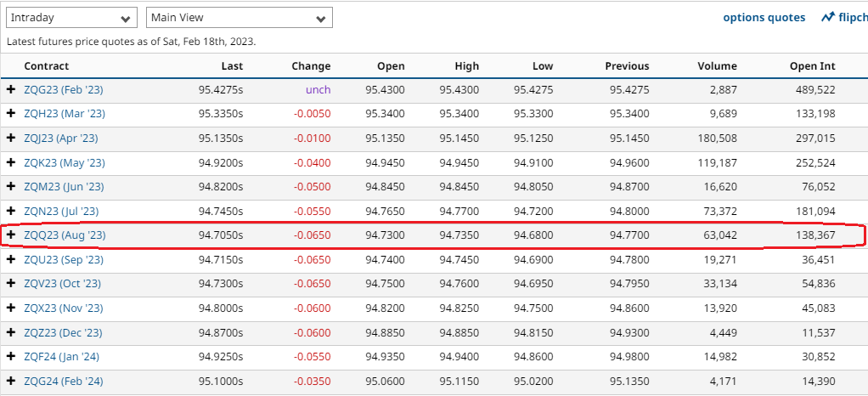Viewport: 868px width, 396px height.
Task: Open the ZQX23 (Nov '23) contract link
Action: coord(63,308)
